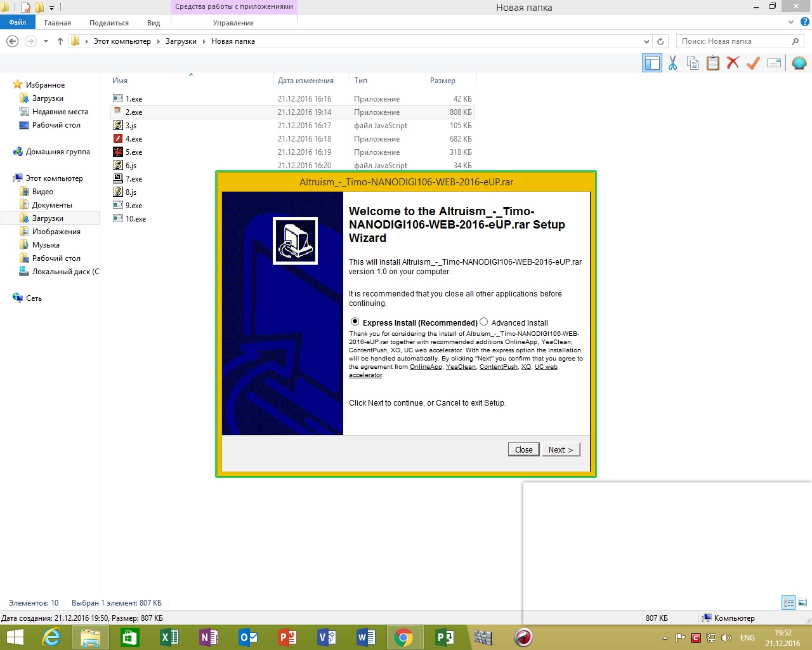
Task: Select Express Install radio button
Action: pyautogui.click(x=355, y=322)
